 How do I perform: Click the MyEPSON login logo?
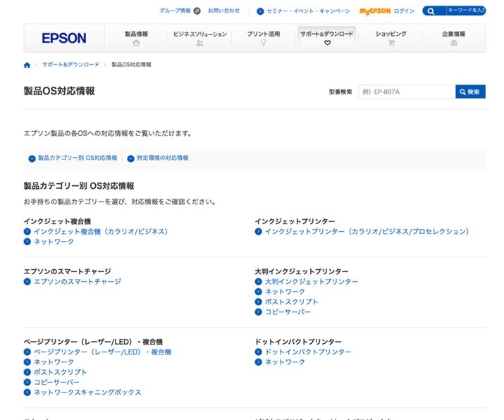pos(374,11)
